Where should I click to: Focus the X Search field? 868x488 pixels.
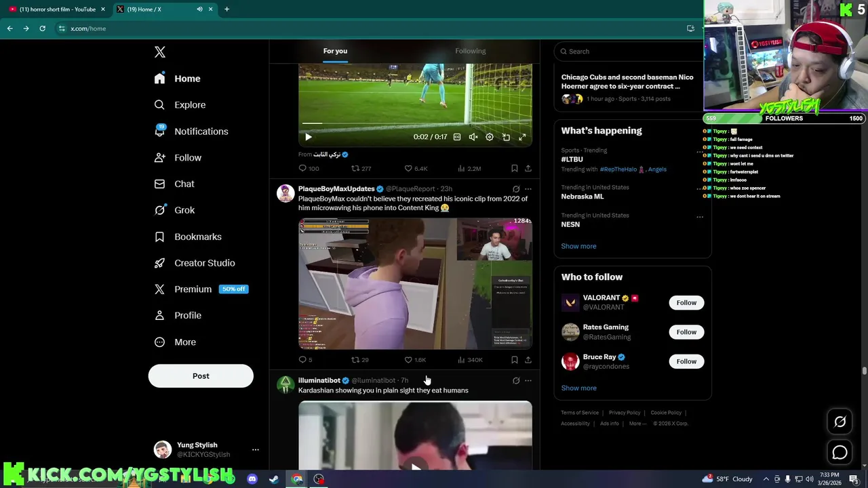629,52
